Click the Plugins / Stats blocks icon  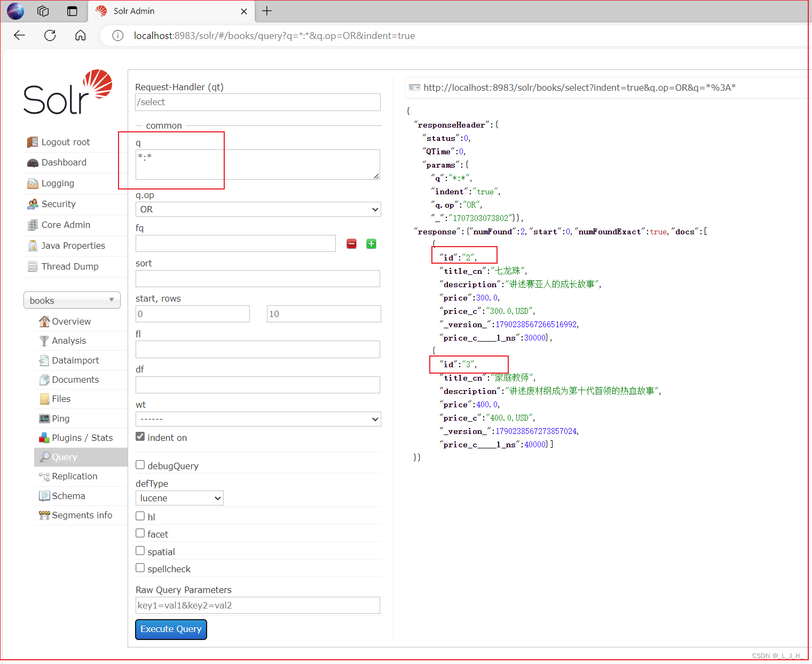pyautogui.click(x=44, y=438)
